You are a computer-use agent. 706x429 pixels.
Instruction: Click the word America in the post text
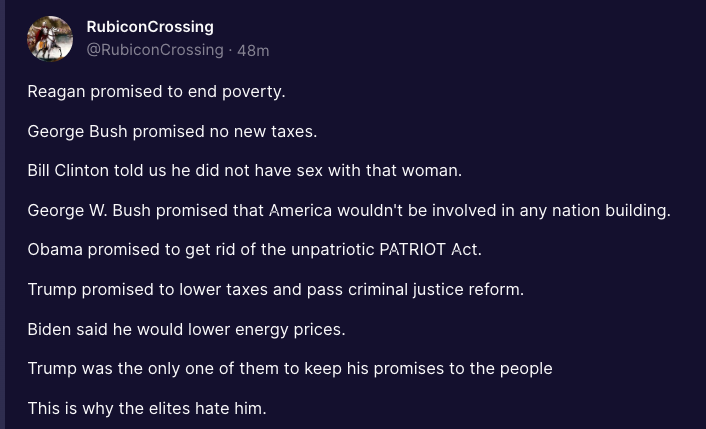coord(300,210)
